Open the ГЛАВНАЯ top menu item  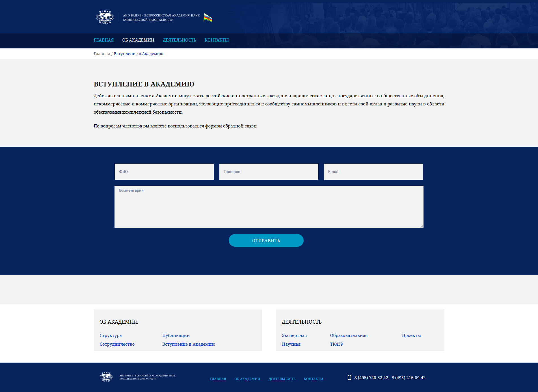(x=103, y=40)
